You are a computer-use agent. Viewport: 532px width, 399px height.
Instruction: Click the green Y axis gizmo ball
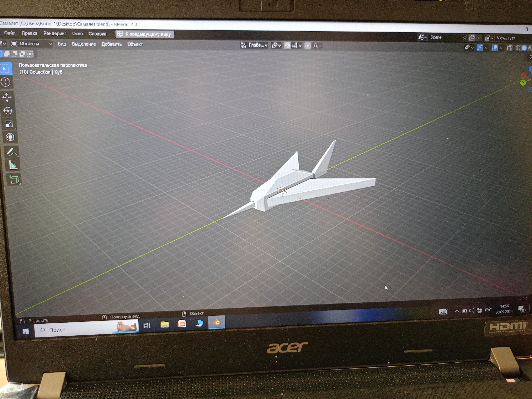(x=523, y=83)
